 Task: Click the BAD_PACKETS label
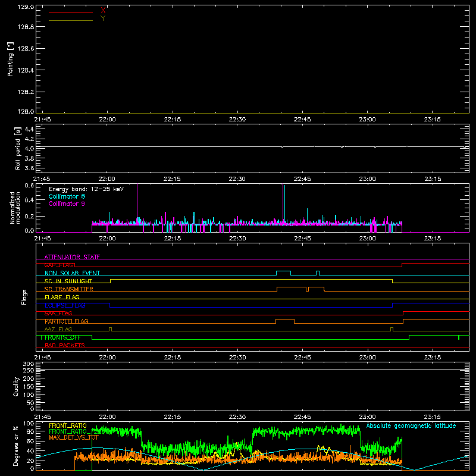coord(65,345)
